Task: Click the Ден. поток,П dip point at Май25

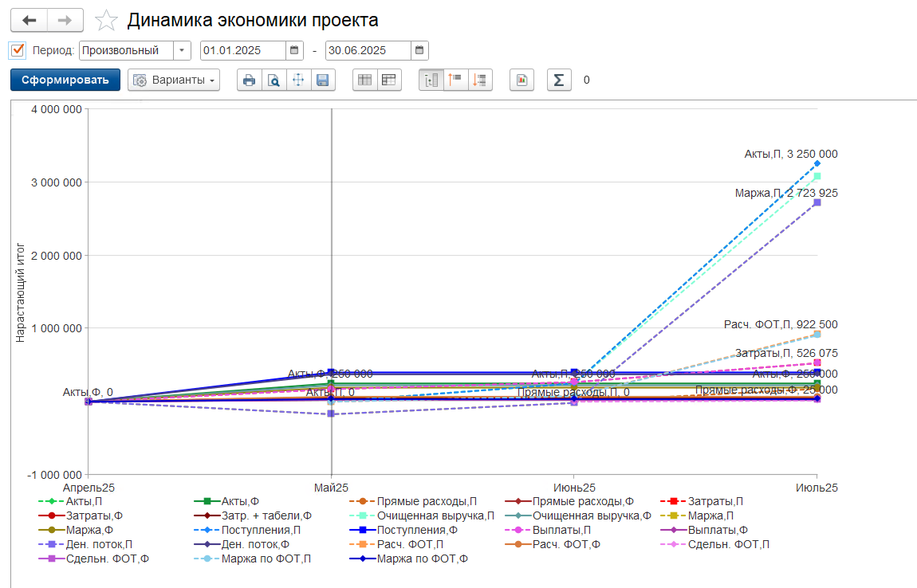Action: click(331, 414)
